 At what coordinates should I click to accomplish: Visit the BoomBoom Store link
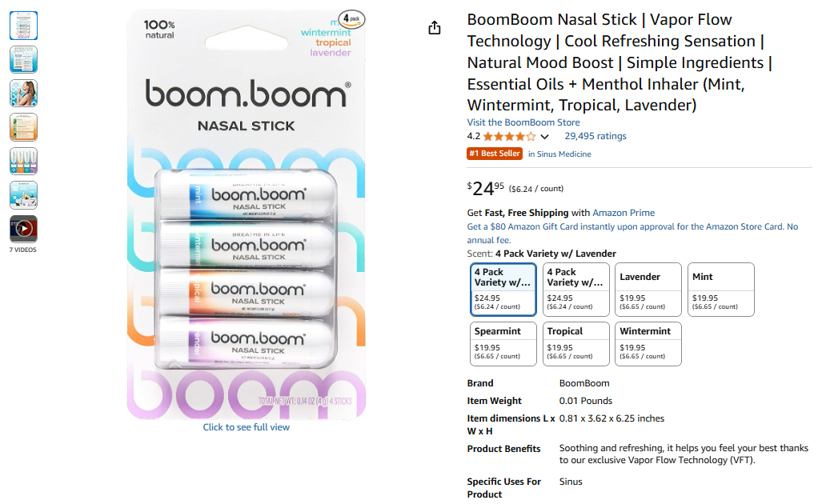523,122
